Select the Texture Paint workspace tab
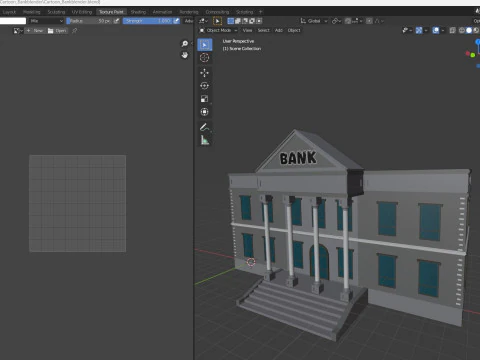 [x=111, y=12]
